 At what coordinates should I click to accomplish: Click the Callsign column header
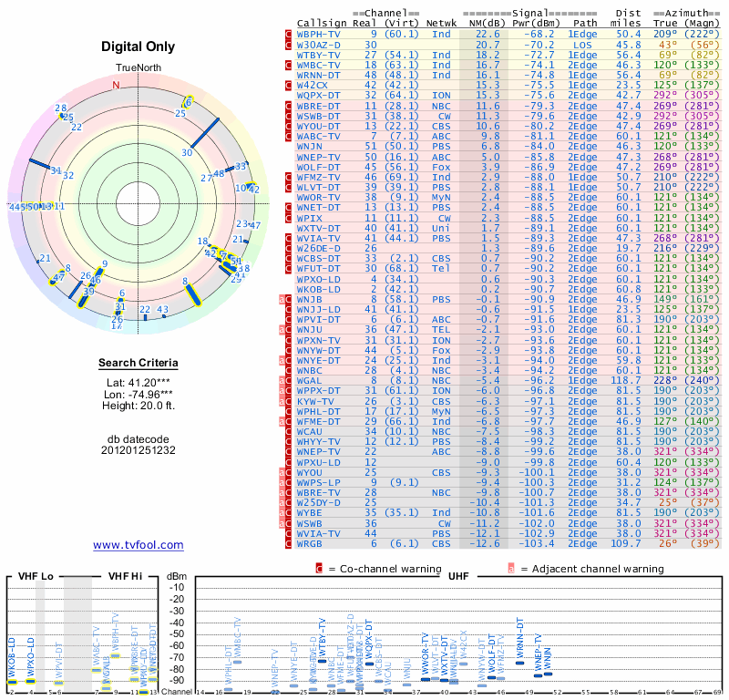(x=322, y=22)
